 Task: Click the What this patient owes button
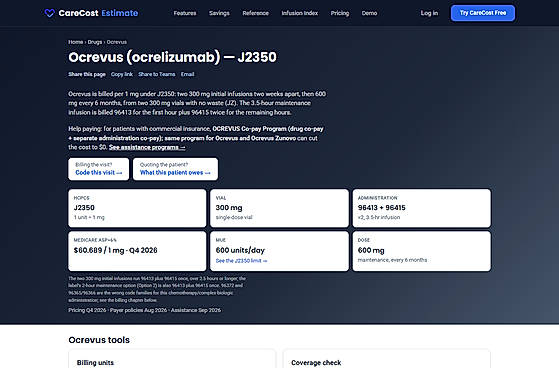click(175, 169)
